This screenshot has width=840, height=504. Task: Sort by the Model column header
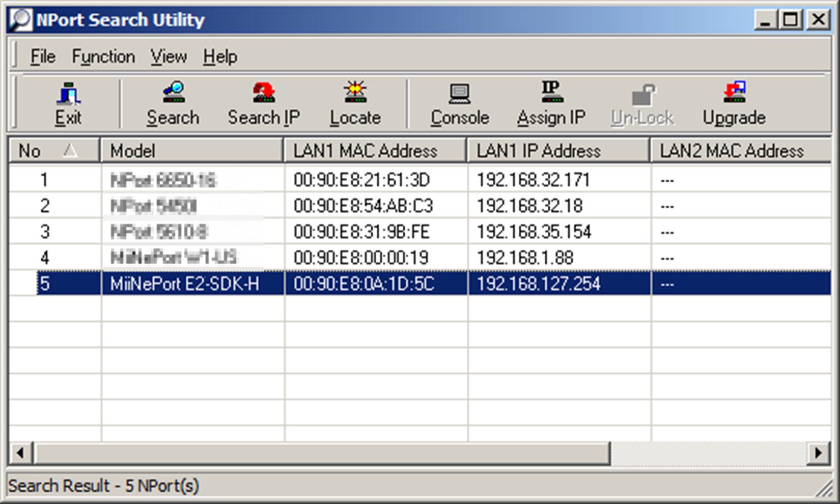[192, 151]
